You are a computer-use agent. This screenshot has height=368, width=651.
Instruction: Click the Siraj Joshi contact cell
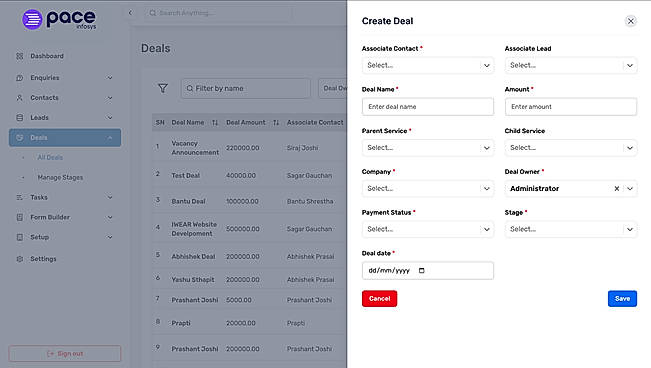click(303, 148)
